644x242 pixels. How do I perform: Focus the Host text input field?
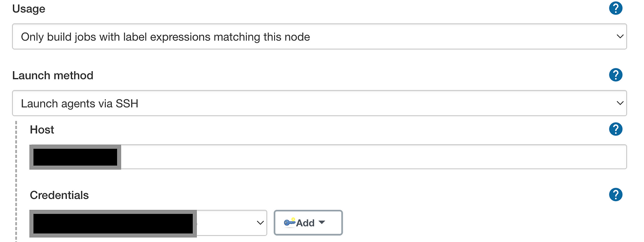pos(328,157)
